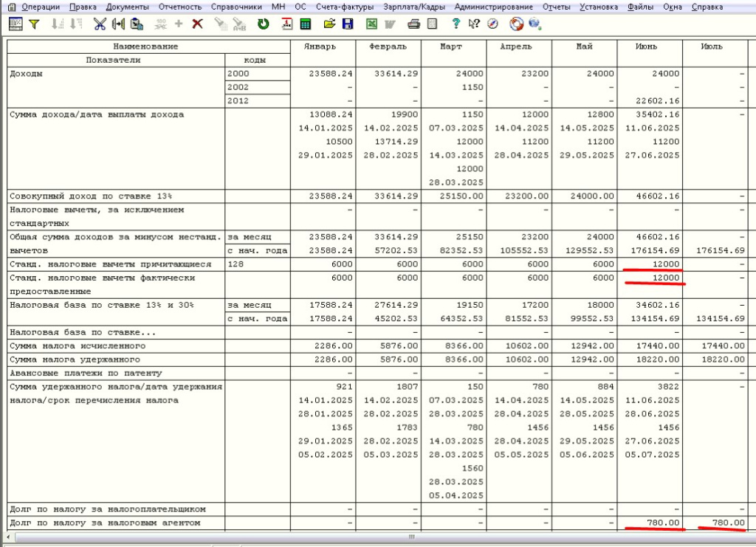This screenshot has width=756, height=547.
Task: Select the Январь column header
Action: 323,53
